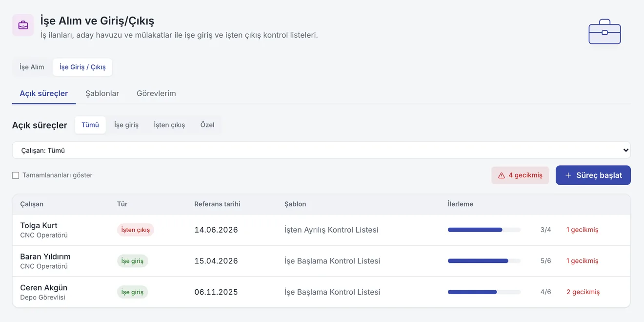Filter processes by İşten çıkış
The image size is (644, 322).
click(x=169, y=125)
